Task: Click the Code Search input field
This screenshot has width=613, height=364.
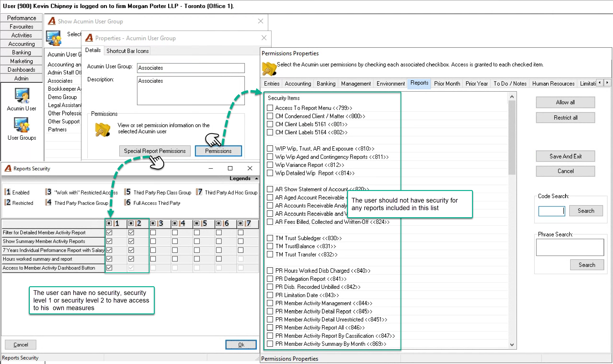Action: [551, 211]
